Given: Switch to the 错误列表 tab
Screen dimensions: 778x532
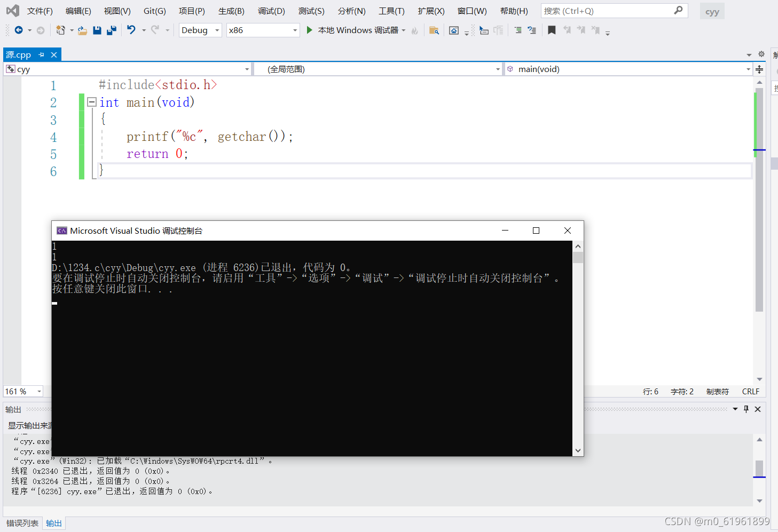Looking at the screenshot, I should 22,523.
